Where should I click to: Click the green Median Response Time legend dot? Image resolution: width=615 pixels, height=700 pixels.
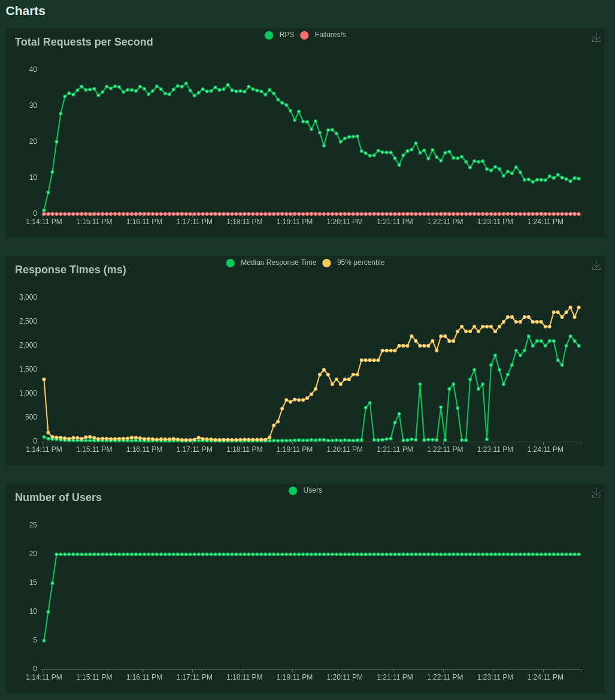[230, 262]
